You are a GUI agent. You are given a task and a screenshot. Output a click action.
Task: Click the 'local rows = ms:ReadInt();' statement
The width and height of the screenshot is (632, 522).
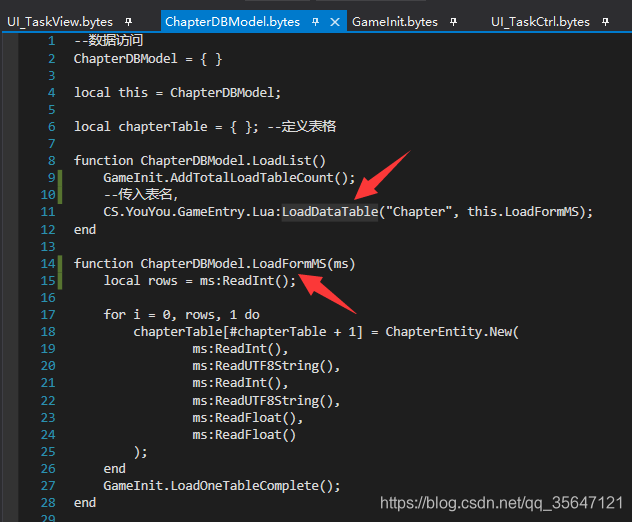click(200, 281)
